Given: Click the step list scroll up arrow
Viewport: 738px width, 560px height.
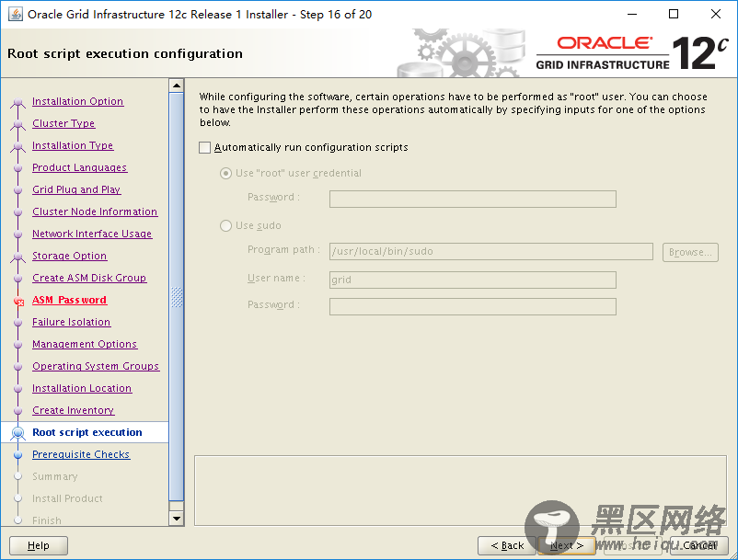Looking at the screenshot, I should click(x=177, y=86).
